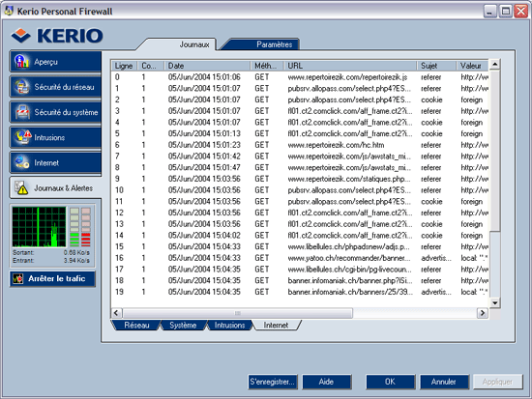
Task: Click the GET method in row 7
Action: point(262,156)
